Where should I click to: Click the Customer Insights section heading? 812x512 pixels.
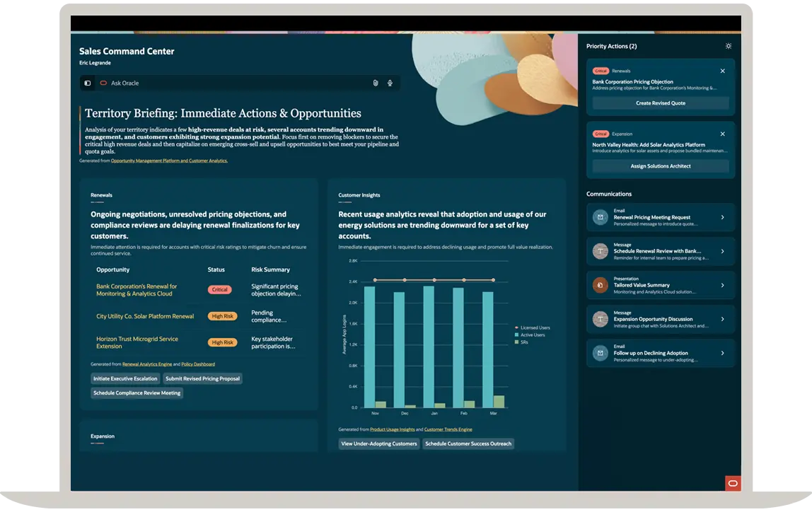click(x=359, y=195)
